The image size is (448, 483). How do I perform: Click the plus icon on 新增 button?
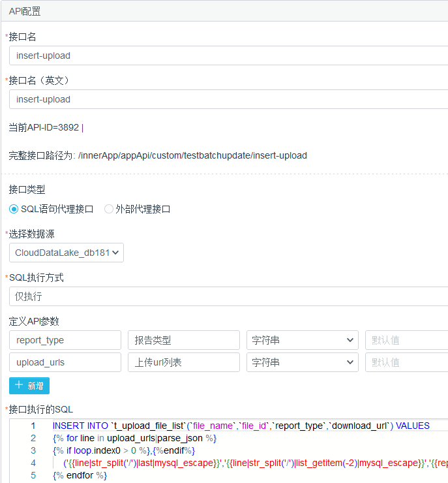click(x=19, y=386)
